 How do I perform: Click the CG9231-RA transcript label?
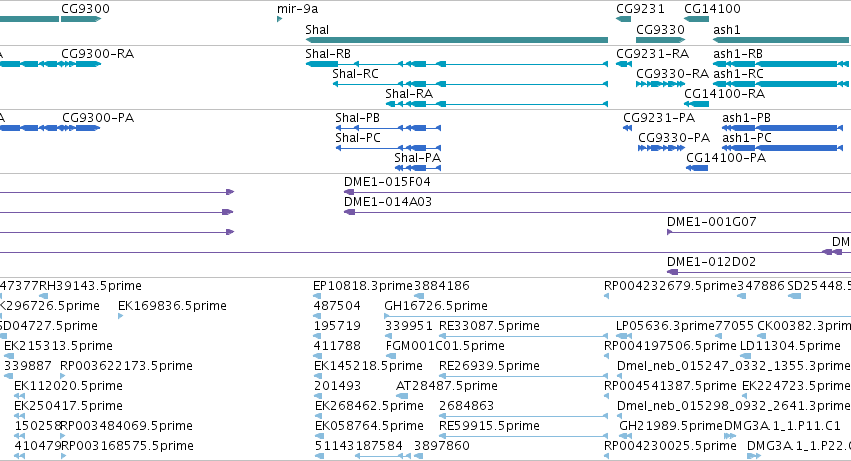tap(652, 54)
